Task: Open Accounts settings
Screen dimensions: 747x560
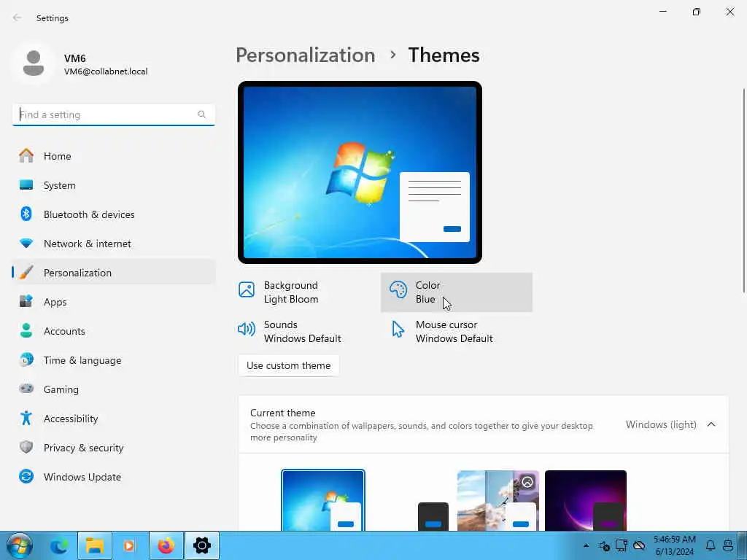Action: [x=113, y=331]
